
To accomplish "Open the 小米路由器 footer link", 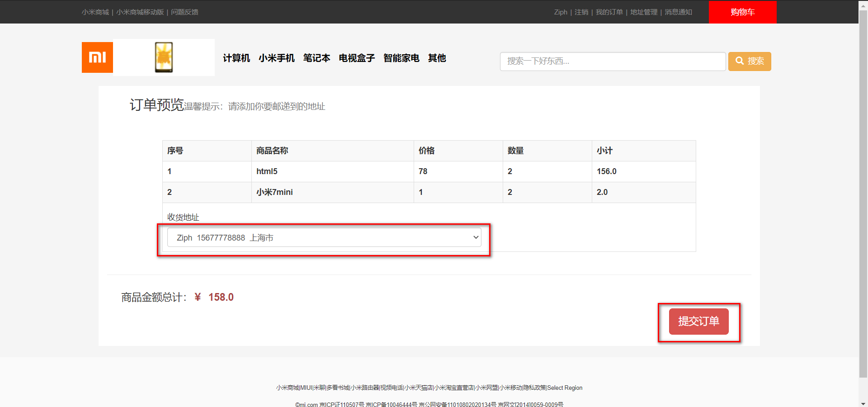I will click(x=365, y=388).
